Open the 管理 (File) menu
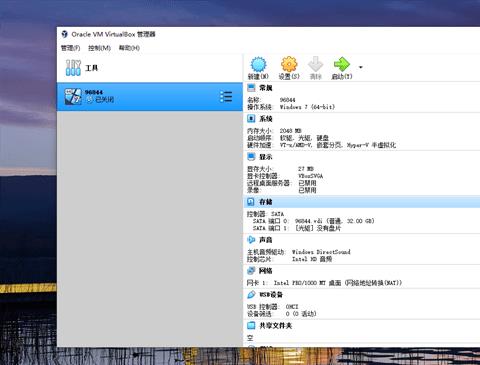The image size is (480, 365). 70,48
